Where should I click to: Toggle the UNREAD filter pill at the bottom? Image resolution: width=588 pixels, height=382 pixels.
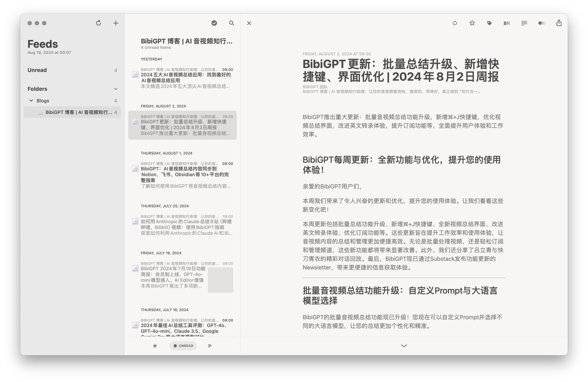[x=183, y=346]
